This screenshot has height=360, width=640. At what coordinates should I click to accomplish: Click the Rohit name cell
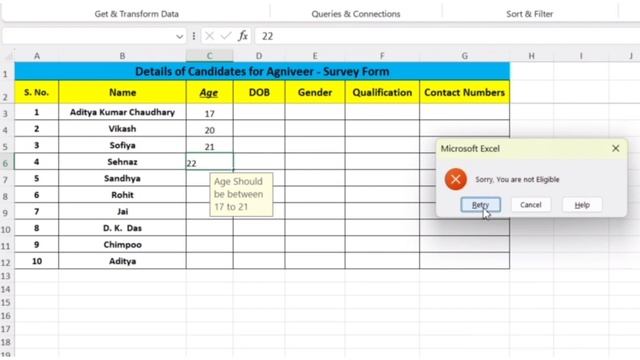(122, 195)
